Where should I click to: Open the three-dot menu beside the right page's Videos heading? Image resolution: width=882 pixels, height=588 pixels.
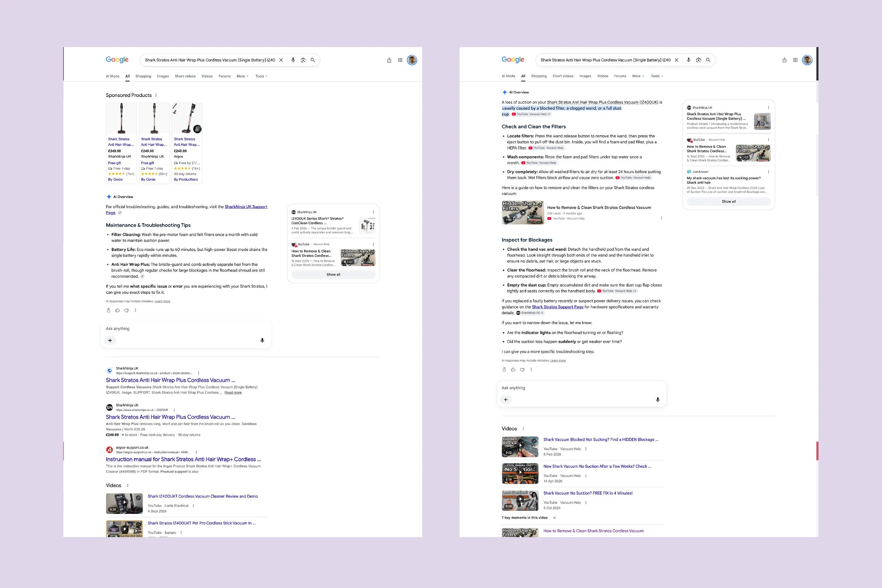(x=524, y=429)
